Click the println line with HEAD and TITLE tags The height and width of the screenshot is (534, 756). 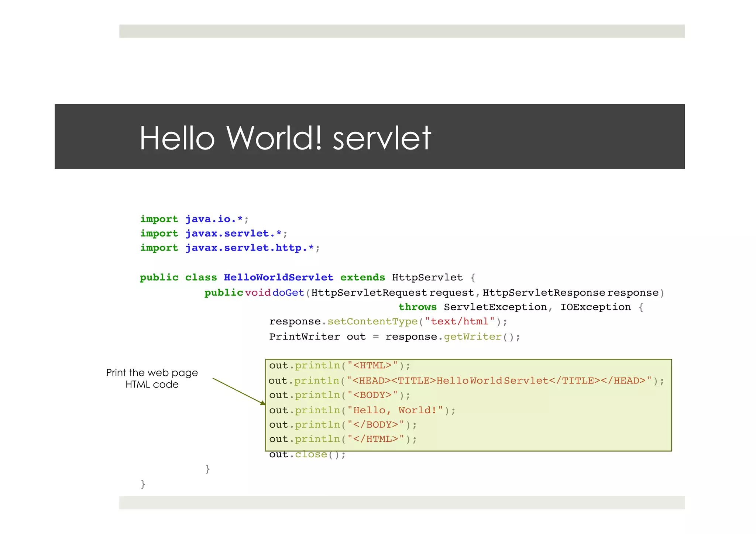tap(466, 380)
